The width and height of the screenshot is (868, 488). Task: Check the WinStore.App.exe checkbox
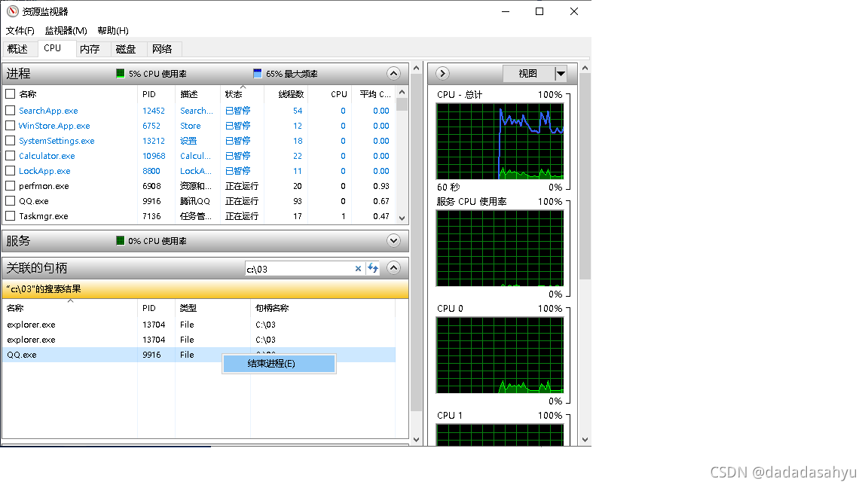(10, 126)
